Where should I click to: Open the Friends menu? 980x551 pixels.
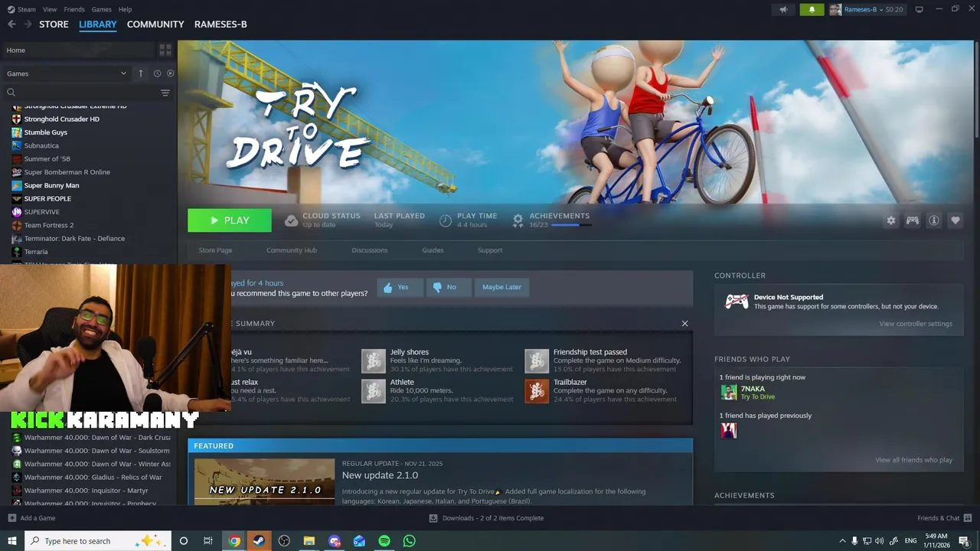click(74, 9)
